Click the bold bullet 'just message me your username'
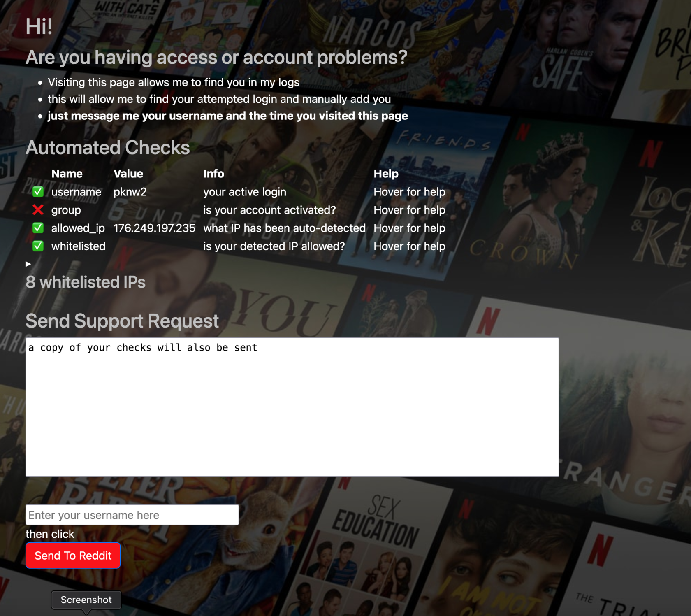Viewport: 691px width, 616px height. tap(228, 116)
